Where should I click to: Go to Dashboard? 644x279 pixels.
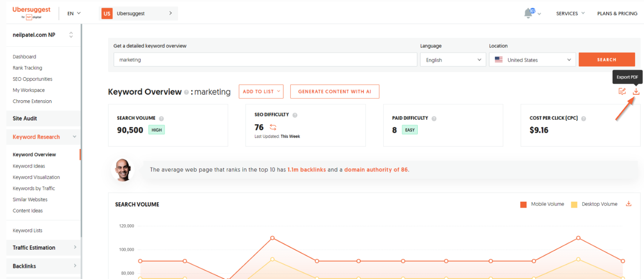(24, 57)
